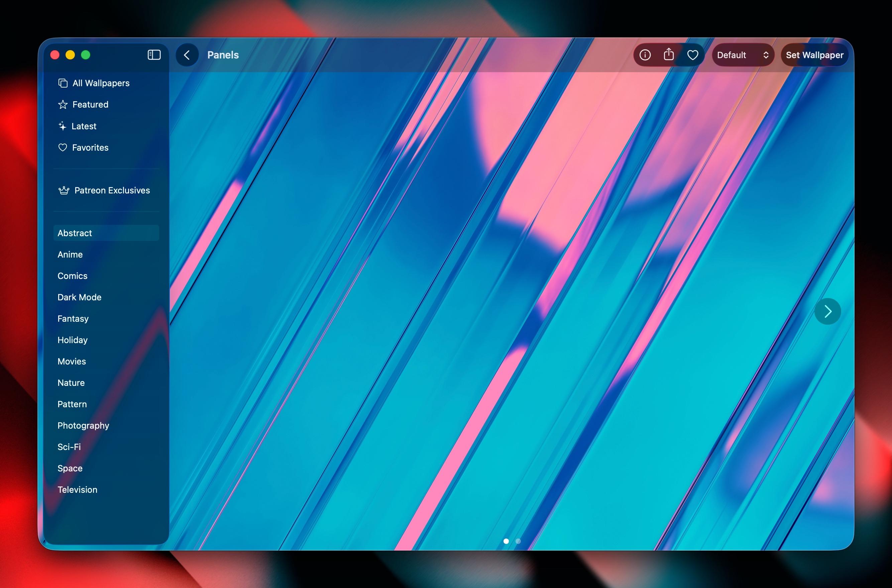This screenshot has width=892, height=588.
Task: Minimize the wallpaper app window
Action: click(70, 55)
